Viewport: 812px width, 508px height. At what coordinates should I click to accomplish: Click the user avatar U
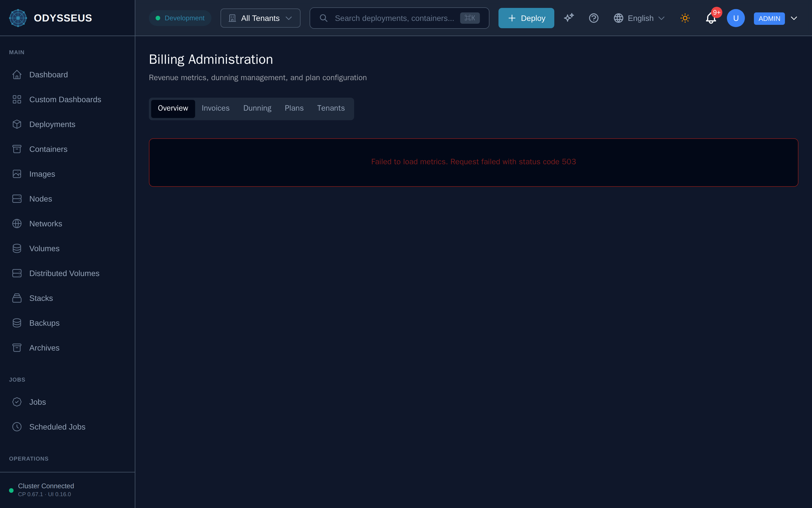pos(736,18)
